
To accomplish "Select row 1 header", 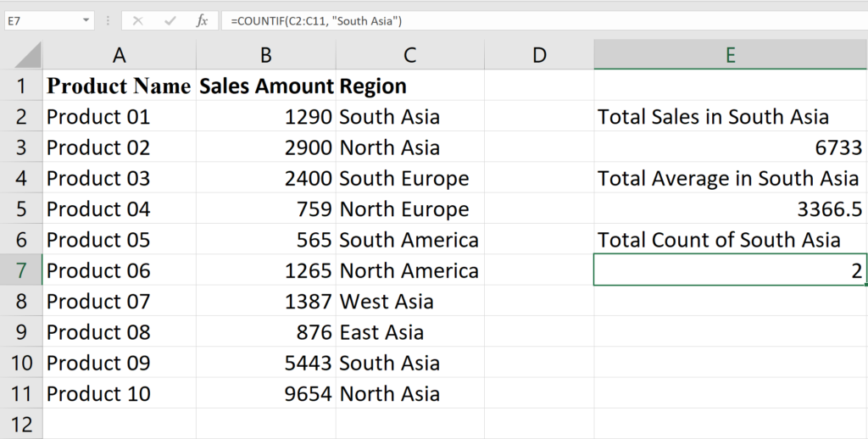I will pyautogui.click(x=21, y=86).
